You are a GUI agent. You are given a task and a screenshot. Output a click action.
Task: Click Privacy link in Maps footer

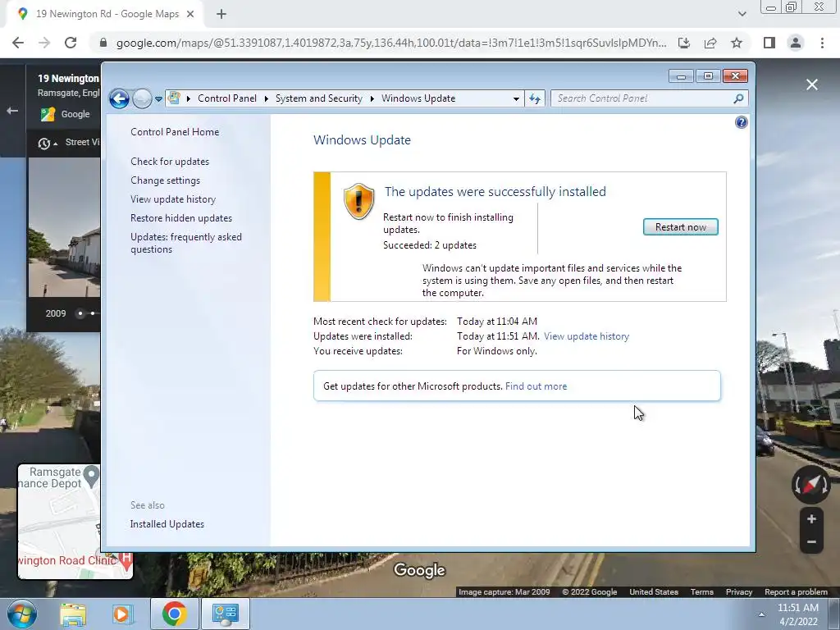739,592
